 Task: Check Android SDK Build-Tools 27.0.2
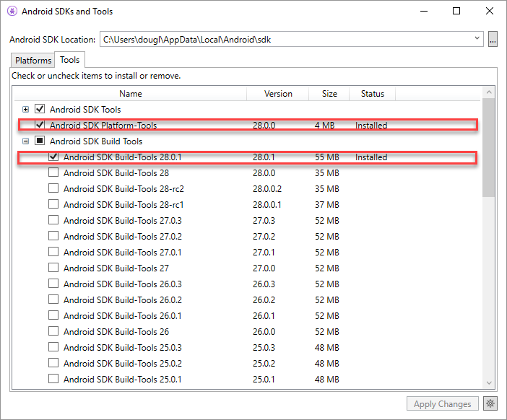53,235
